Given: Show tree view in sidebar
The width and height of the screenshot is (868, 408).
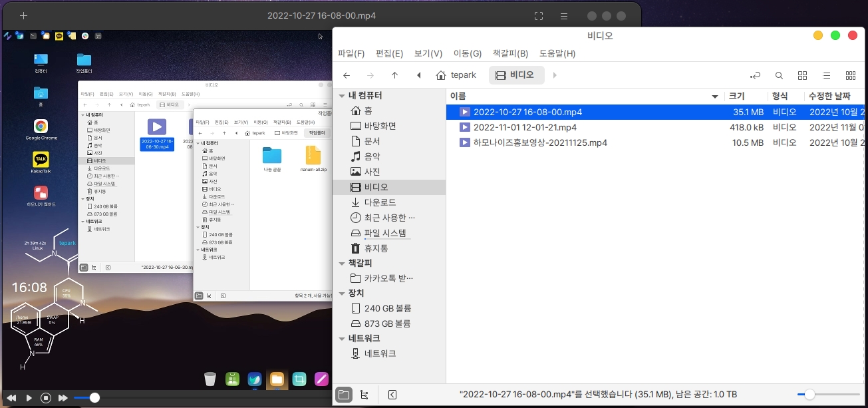Looking at the screenshot, I should [x=364, y=395].
